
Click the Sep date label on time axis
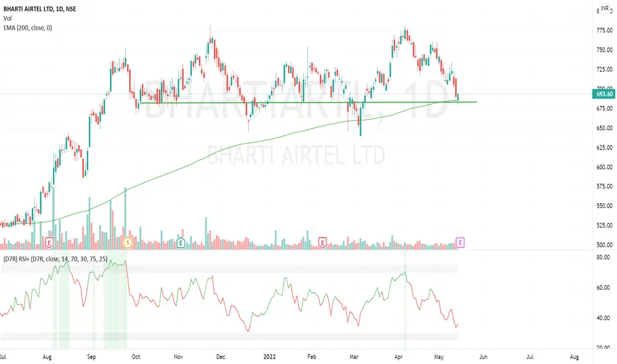point(91,357)
